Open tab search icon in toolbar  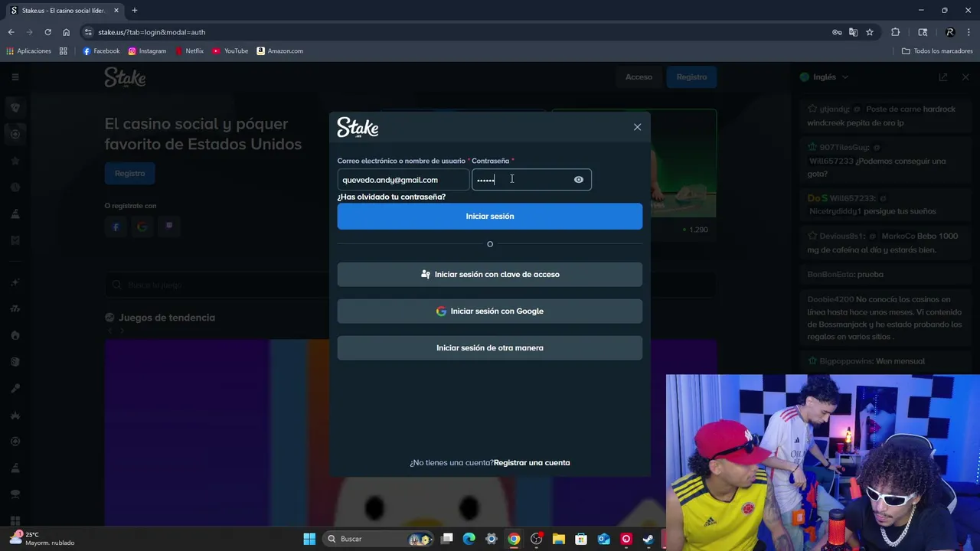[923, 32]
